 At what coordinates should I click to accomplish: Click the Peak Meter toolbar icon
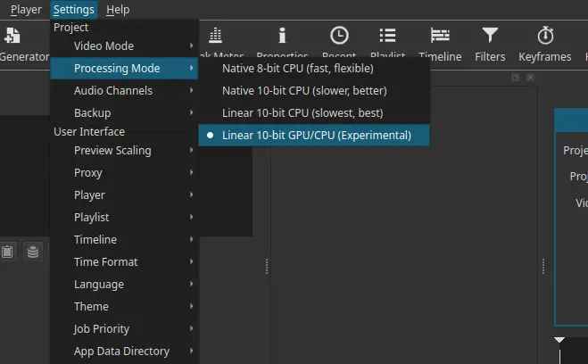point(214,43)
